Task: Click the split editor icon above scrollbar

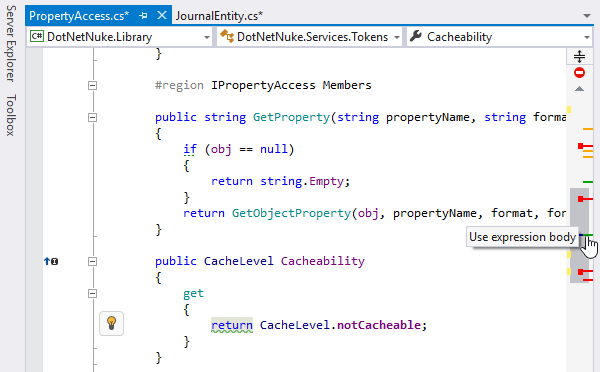Action: (x=579, y=56)
